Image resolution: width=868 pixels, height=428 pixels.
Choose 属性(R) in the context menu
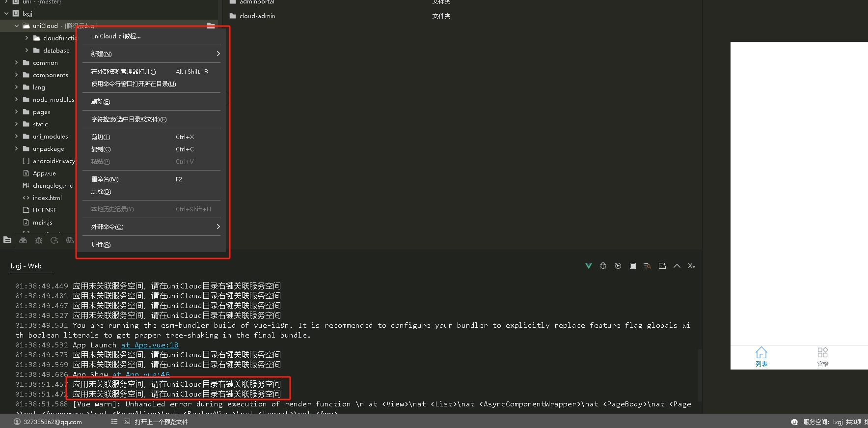pyautogui.click(x=101, y=245)
